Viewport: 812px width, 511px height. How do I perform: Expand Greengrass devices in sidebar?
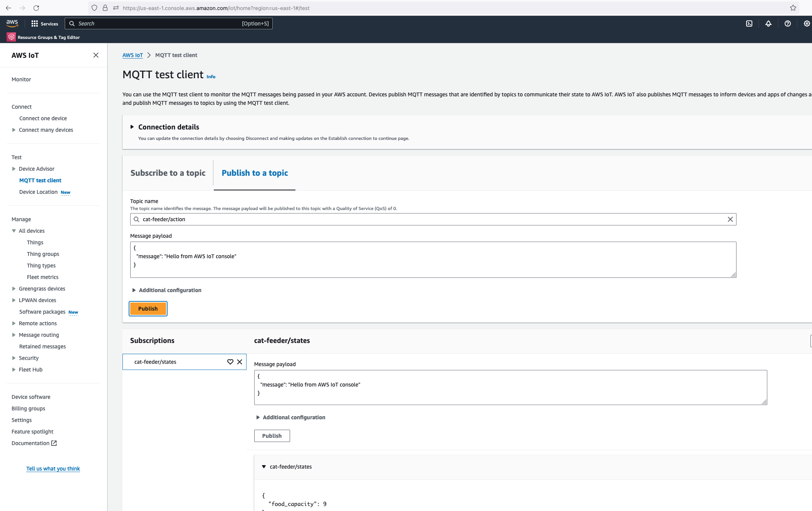coord(14,289)
